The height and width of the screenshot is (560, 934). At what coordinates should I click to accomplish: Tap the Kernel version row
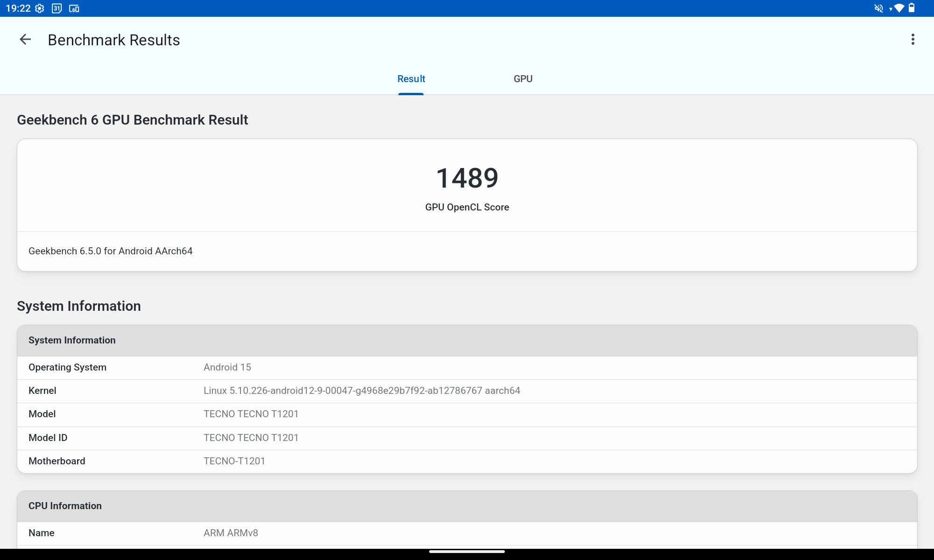click(467, 391)
